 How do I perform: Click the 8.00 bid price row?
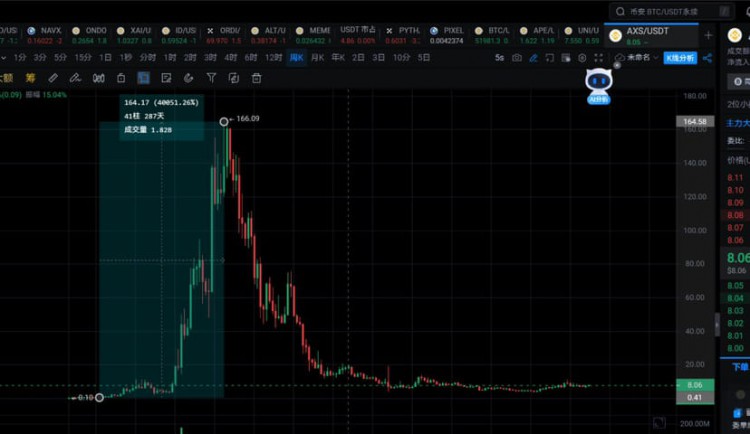[x=736, y=348]
